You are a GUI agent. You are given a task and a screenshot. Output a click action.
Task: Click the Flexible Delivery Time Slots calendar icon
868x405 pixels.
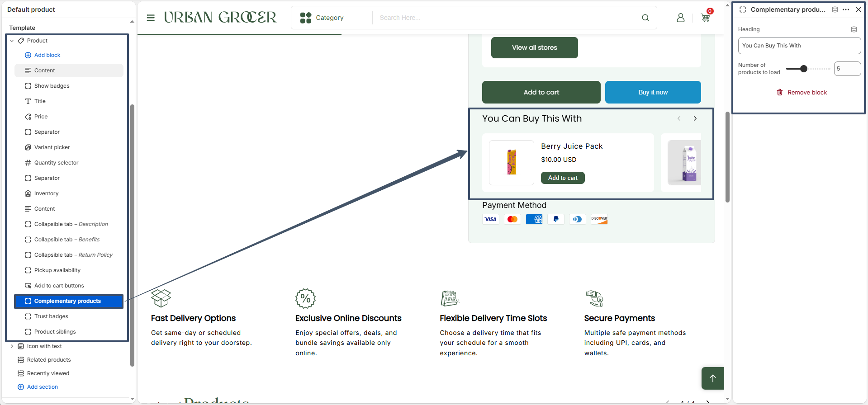coord(450,298)
